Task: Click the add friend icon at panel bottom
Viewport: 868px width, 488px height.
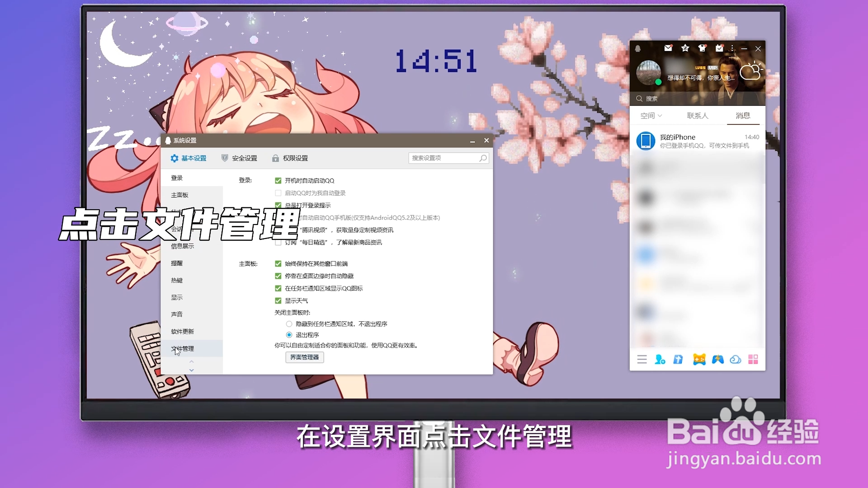Action: (x=660, y=360)
